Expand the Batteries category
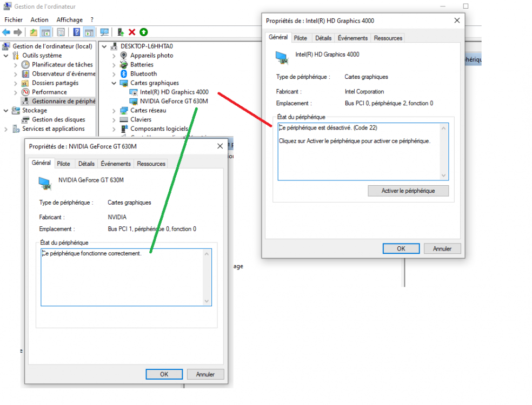 (114, 65)
